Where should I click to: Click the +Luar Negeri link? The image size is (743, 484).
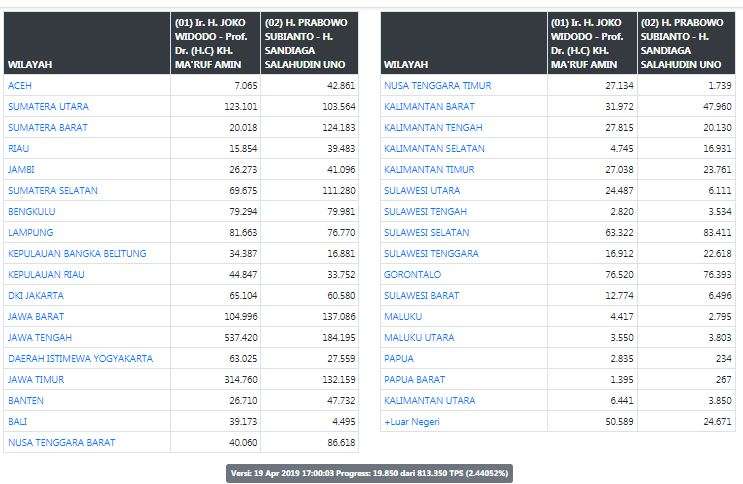coord(413,422)
